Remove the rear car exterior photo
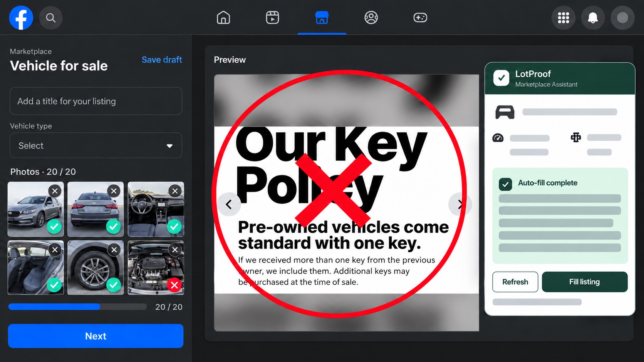The height and width of the screenshot is (362, 644). 114,191
